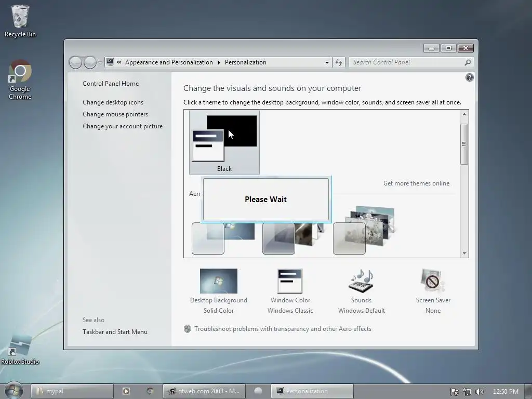Click the Personalization breadcrumb

(246, 62)
